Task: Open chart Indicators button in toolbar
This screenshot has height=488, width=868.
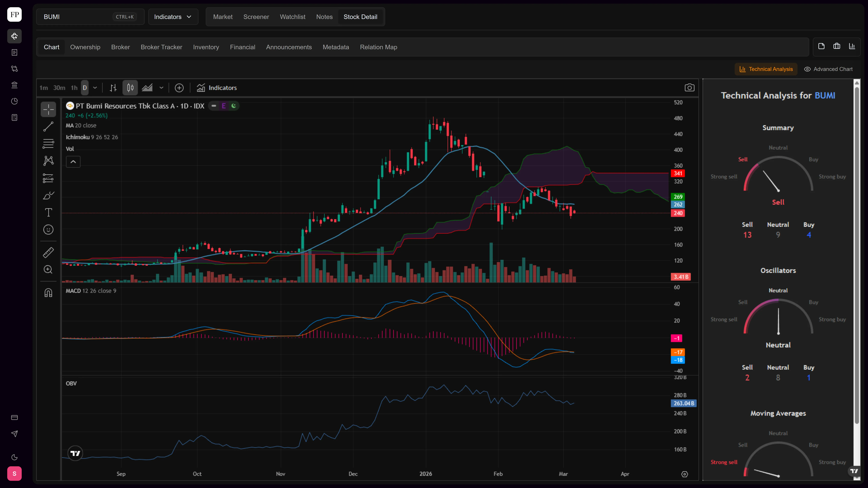Action: tap(217, 88)
